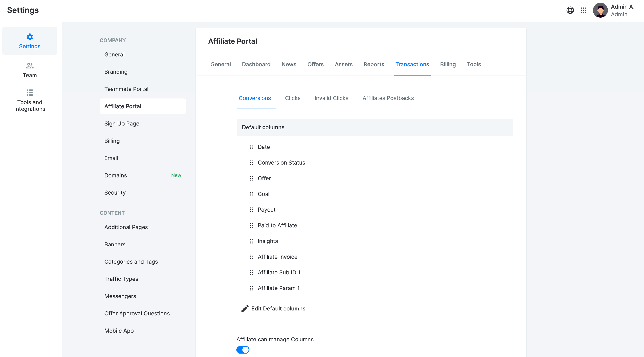Screen dimensions: 644x357
Task: Click the Affiliate Param 1 row
Action: click(x=278, y=288)
